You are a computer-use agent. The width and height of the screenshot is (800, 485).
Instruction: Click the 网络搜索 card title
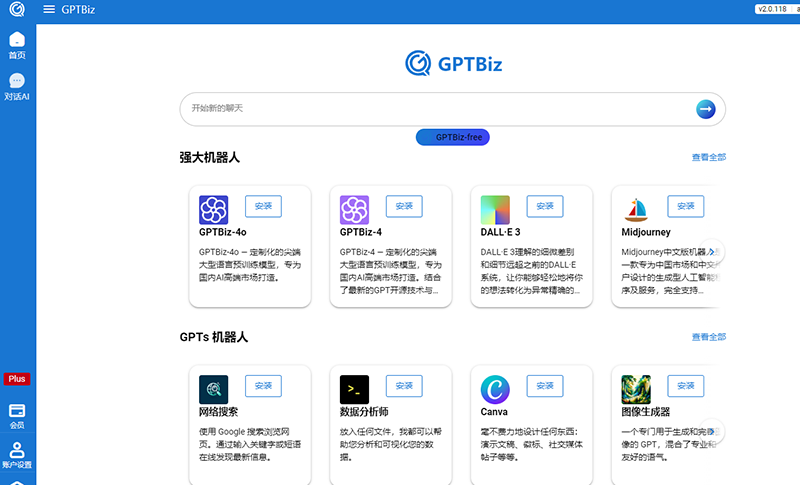218,412
